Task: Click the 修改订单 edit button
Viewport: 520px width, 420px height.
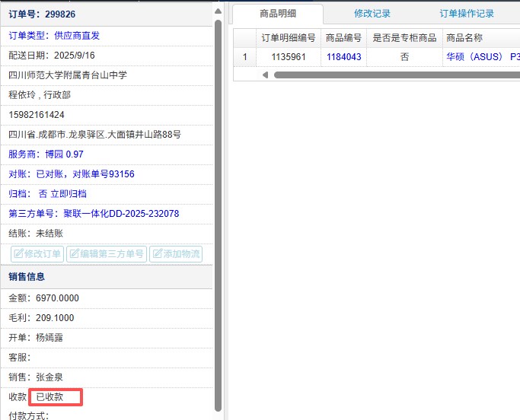Action: tap(37, 254)
